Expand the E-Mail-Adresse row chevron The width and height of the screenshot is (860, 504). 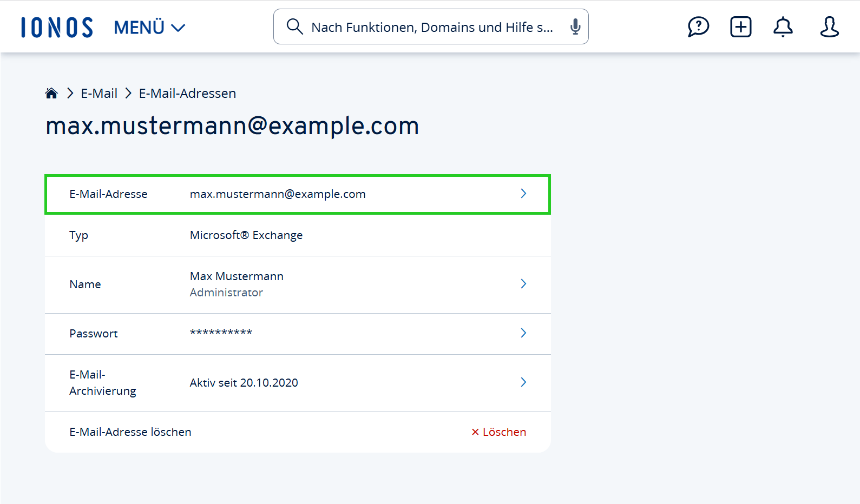click(523, 194)
